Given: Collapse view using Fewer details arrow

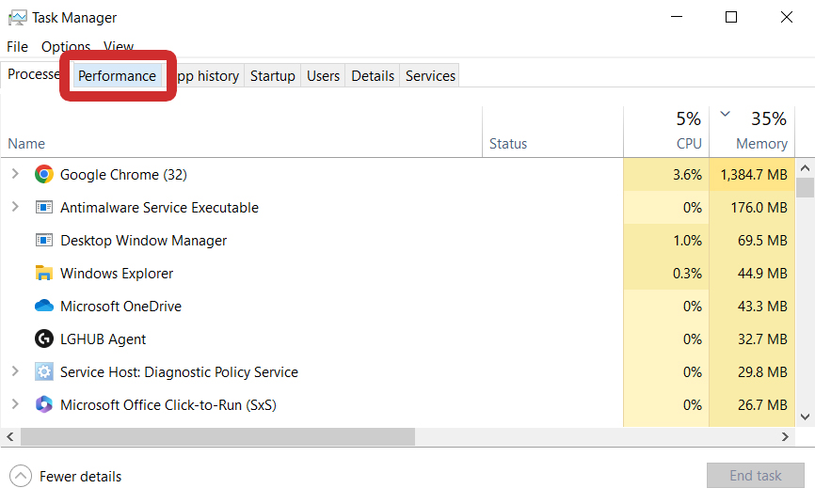Looking at the screenshot, I should [x=22, y=476].
